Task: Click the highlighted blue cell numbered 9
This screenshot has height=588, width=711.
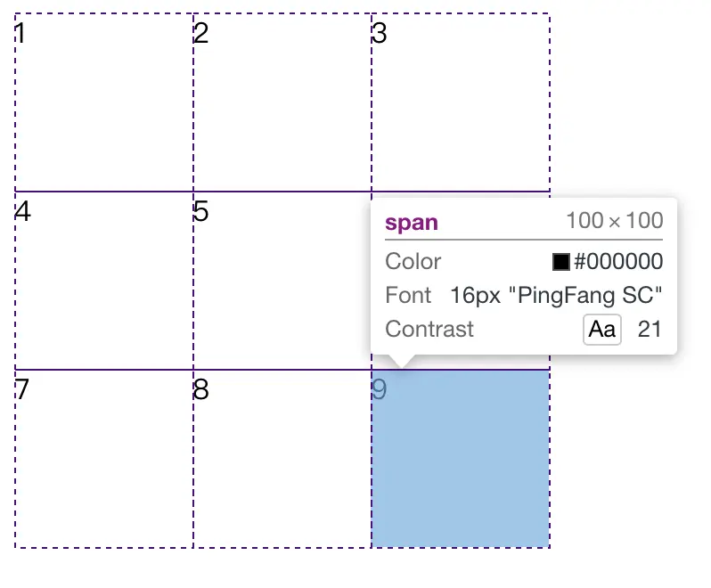Action: pyautogui.click(x=461, y=459)
